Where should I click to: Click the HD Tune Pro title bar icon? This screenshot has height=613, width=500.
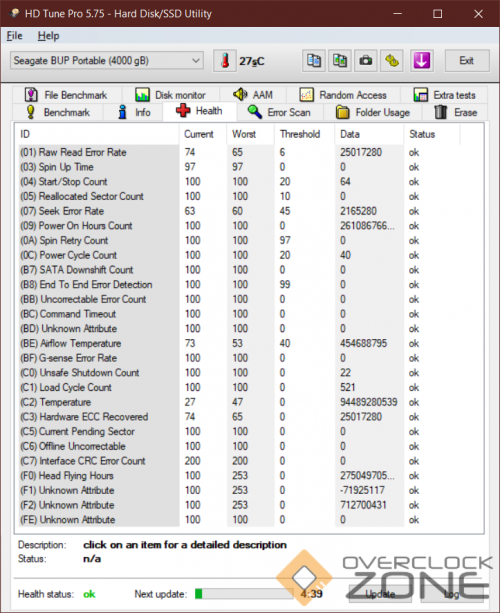(x=14, y=13)
